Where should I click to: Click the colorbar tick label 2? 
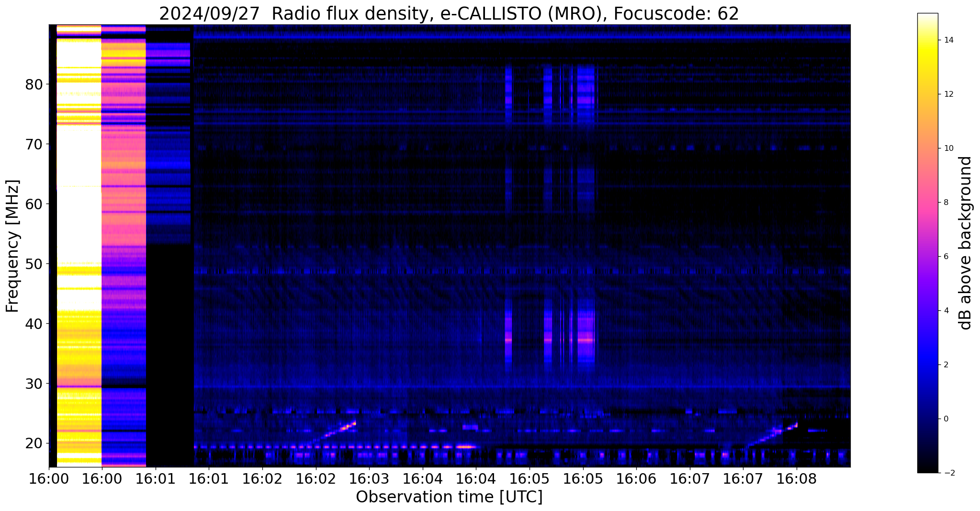(946, 365)
